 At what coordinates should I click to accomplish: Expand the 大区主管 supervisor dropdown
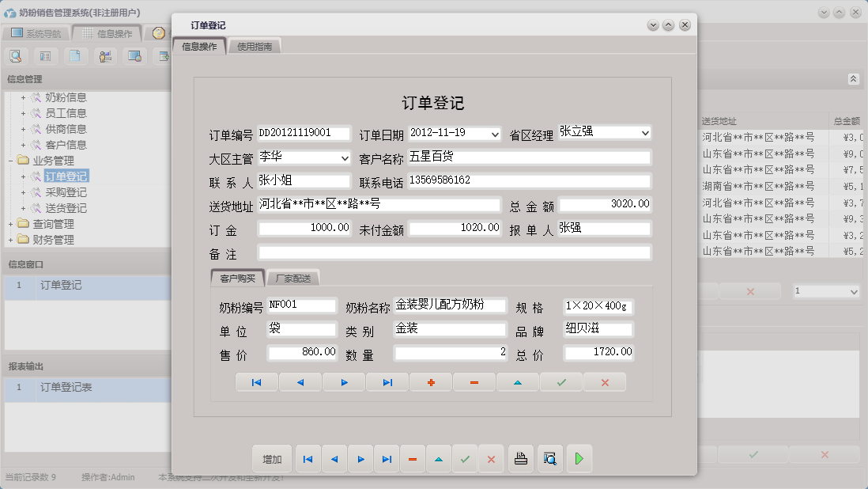tap(344, 157)
